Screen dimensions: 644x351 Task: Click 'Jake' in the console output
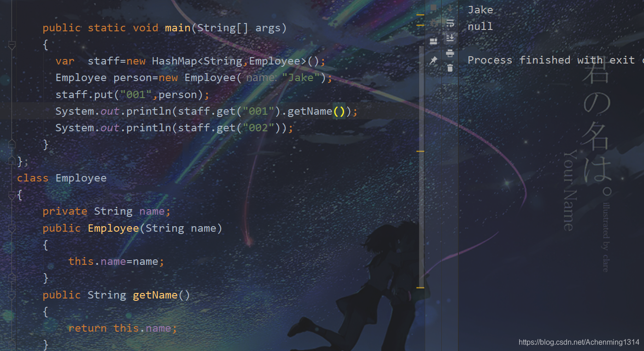(480, 10)
